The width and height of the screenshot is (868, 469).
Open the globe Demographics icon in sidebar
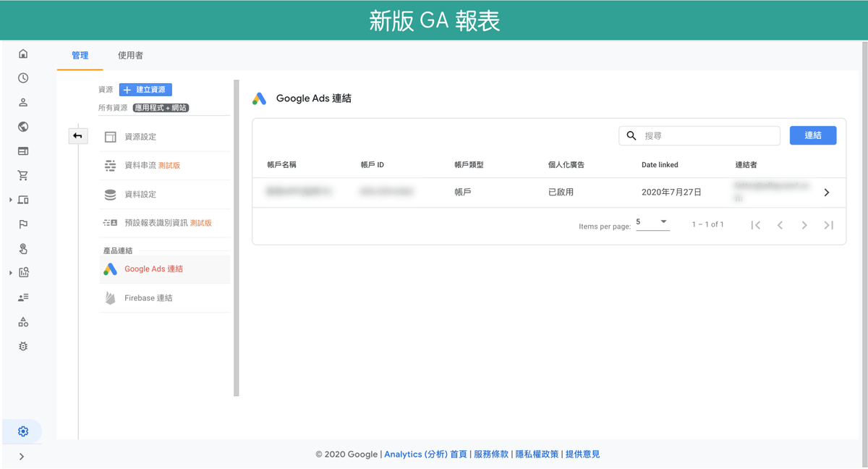[x=23, y=127]
